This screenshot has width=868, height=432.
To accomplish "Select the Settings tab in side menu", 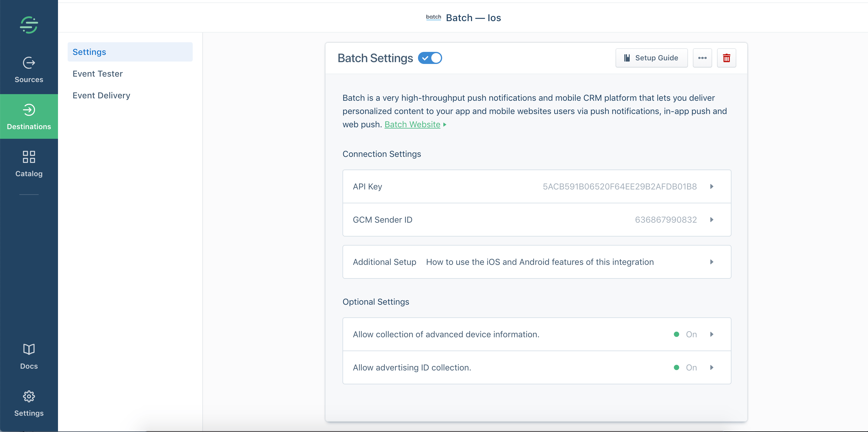I will [x=130, y=52].
